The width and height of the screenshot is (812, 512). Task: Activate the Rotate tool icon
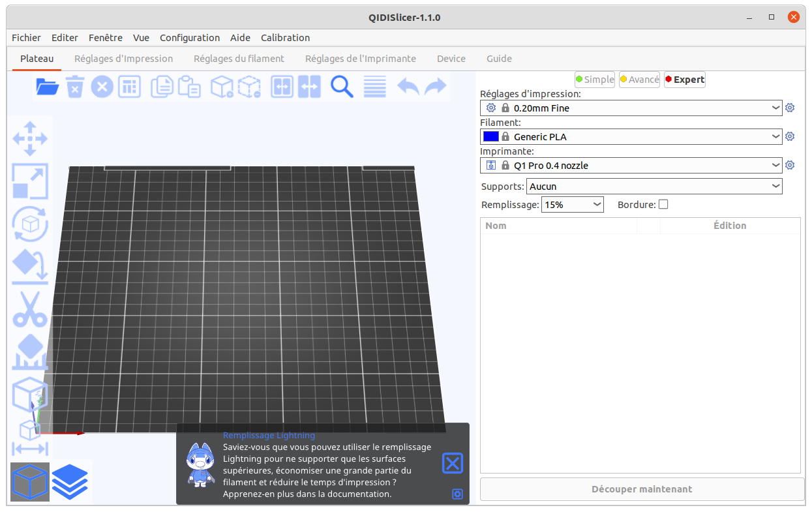point(30,224)
